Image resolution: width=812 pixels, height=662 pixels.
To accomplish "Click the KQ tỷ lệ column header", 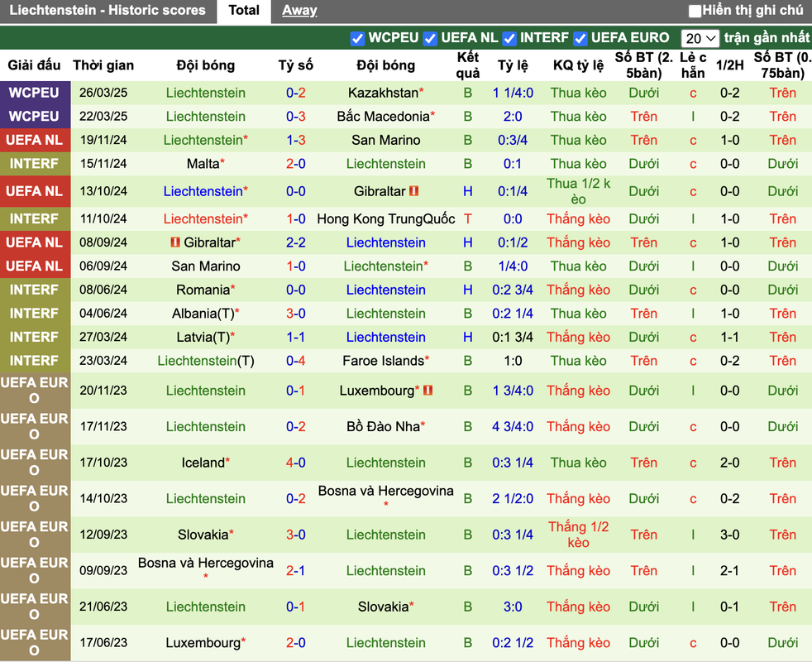I will (579, 65).
